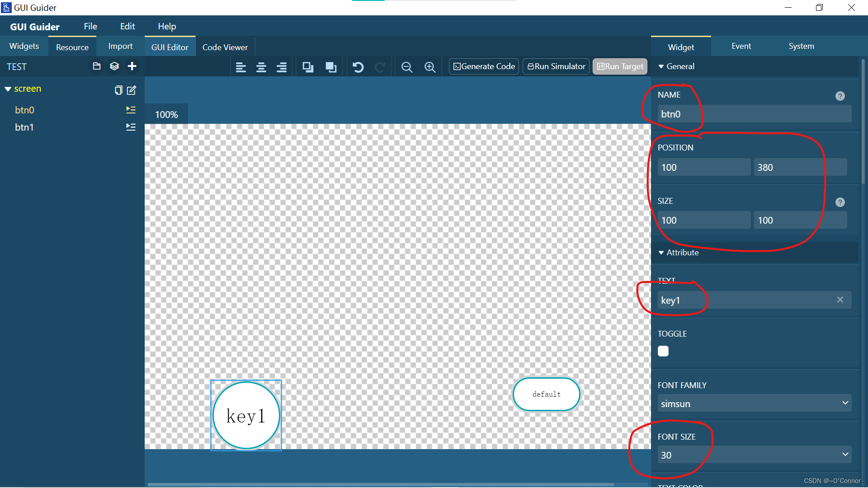868x488 pixels.
Task: Click the Generate Code button
Action: (484, 66)
